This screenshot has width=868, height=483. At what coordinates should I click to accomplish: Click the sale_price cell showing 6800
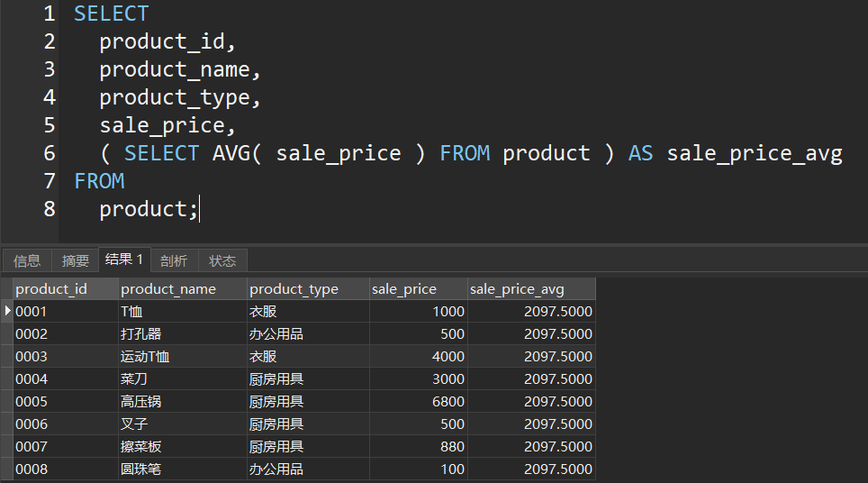[419, 401]
